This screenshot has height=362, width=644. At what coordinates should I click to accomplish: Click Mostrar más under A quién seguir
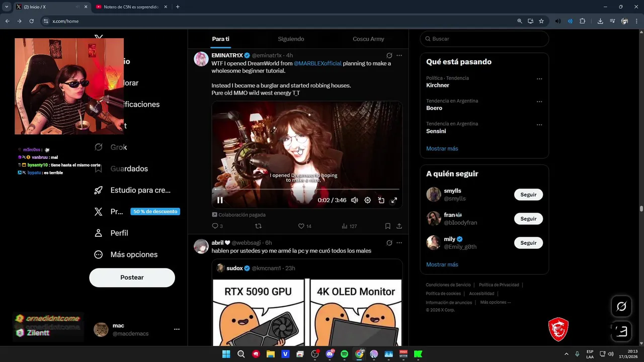(442, 264)
